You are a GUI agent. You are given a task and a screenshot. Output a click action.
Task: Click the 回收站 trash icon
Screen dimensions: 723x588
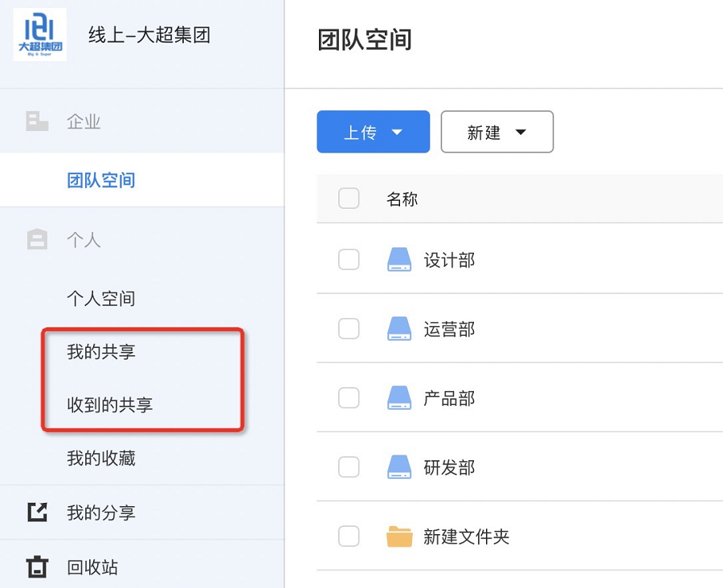click(37, 567)
